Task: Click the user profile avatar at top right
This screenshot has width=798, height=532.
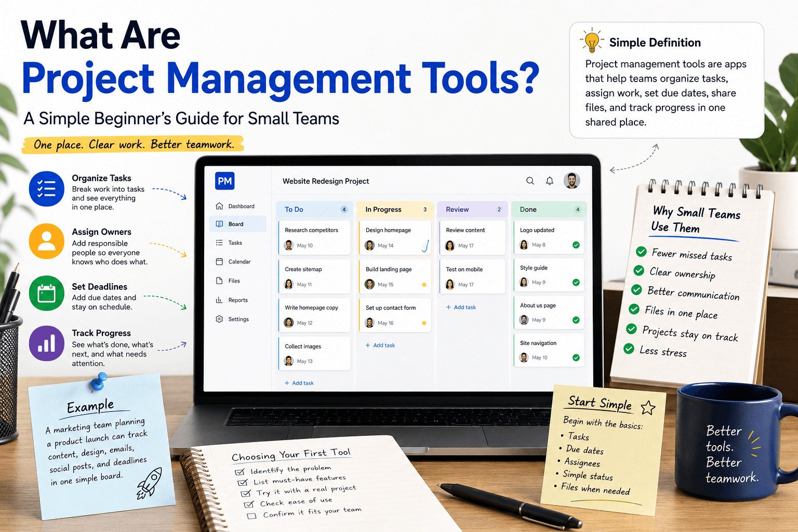Action: (x=571, y=180)
